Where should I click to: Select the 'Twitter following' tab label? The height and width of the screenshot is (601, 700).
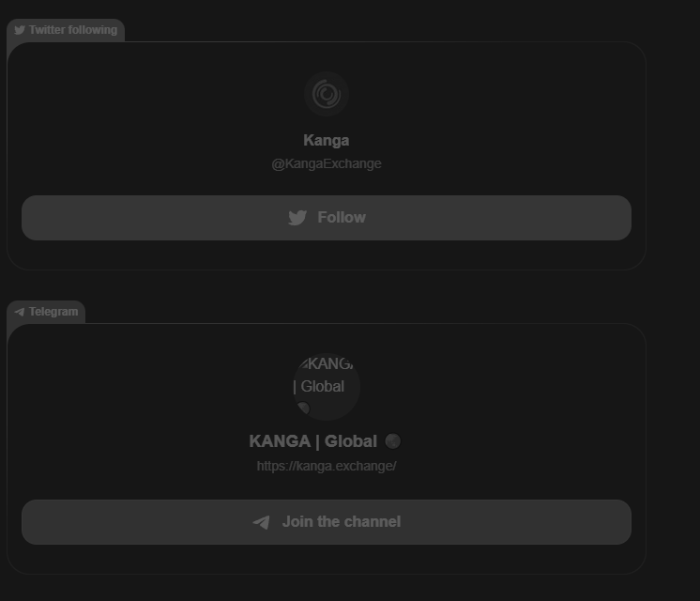pos(66,30)
